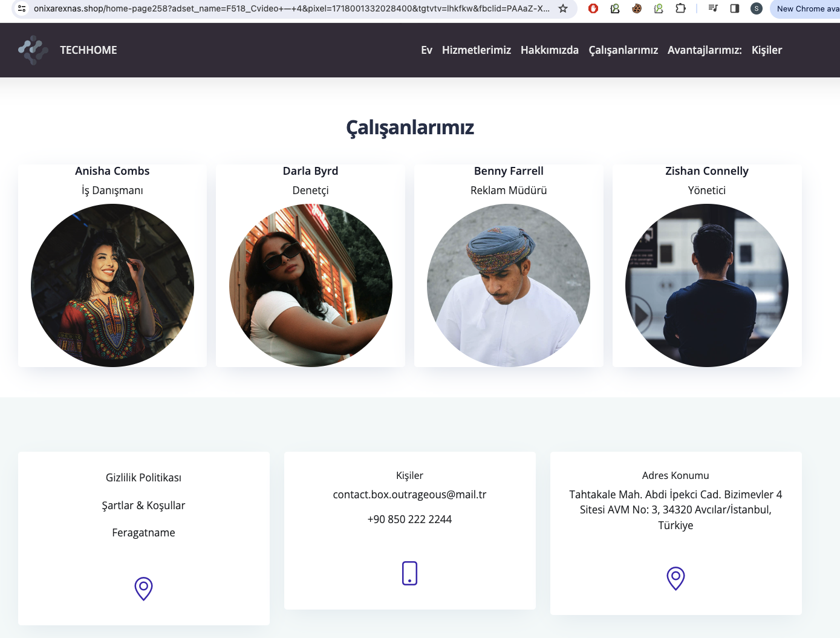Open the media controls music icon
Viewport: 840px width, 638px height.
(x=713, y=8)
